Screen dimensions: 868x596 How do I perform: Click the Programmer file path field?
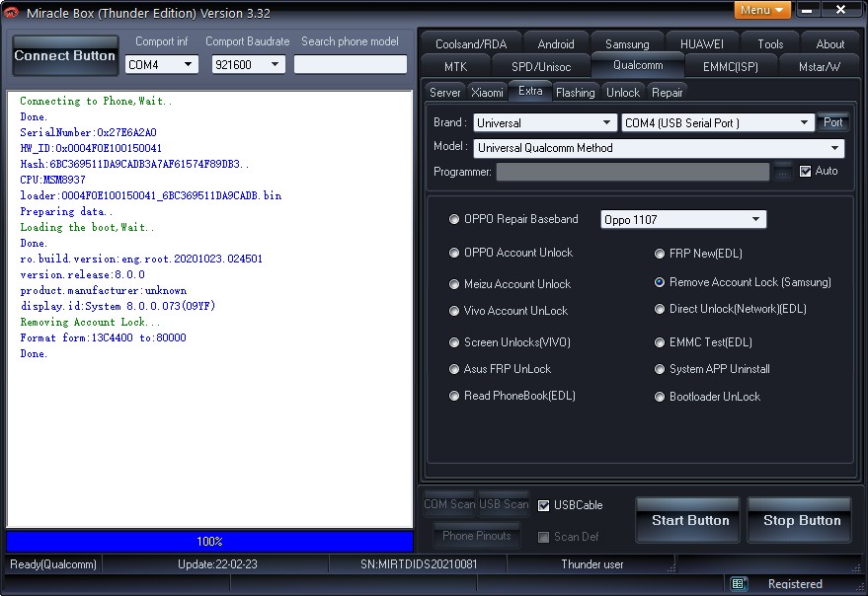(x=632, y=172)
